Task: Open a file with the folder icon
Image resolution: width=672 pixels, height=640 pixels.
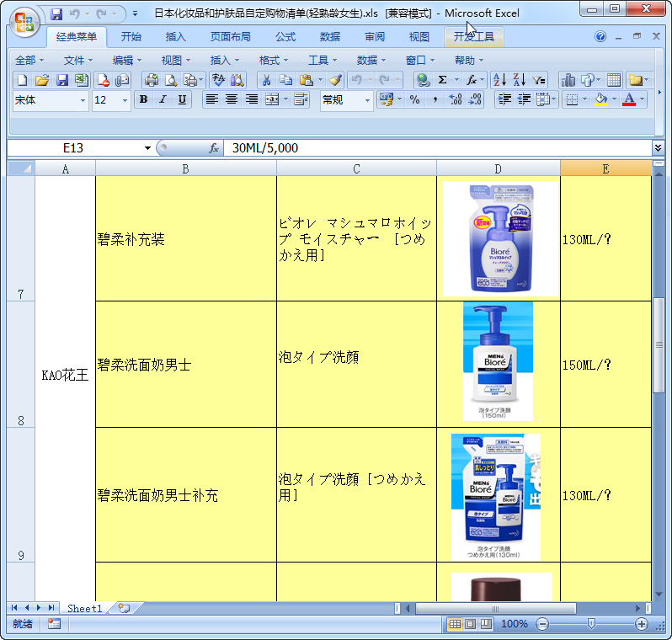Action: [x=41, y=80]
